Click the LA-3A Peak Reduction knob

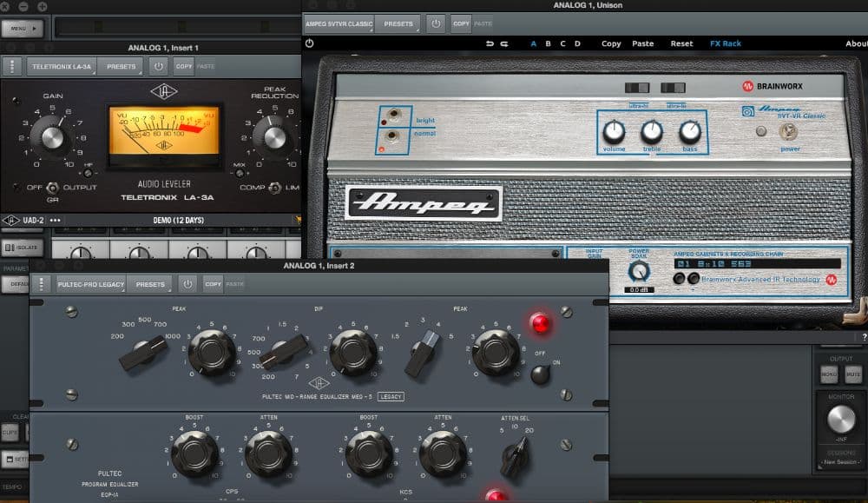(274, 137)
